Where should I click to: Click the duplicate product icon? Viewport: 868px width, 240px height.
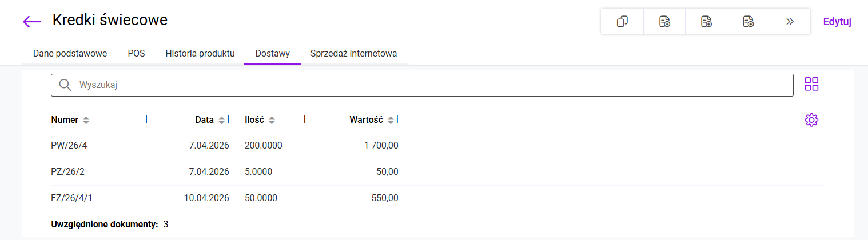click(x=622, y=22)
